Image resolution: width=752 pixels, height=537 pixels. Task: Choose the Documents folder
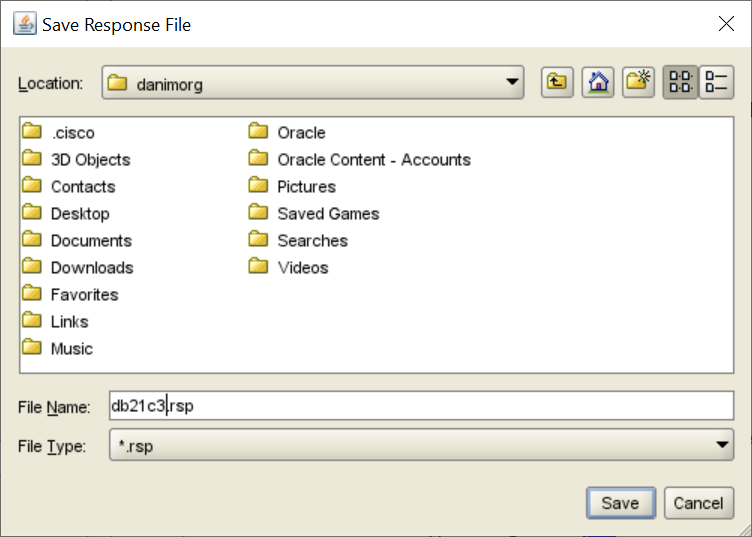91,241
